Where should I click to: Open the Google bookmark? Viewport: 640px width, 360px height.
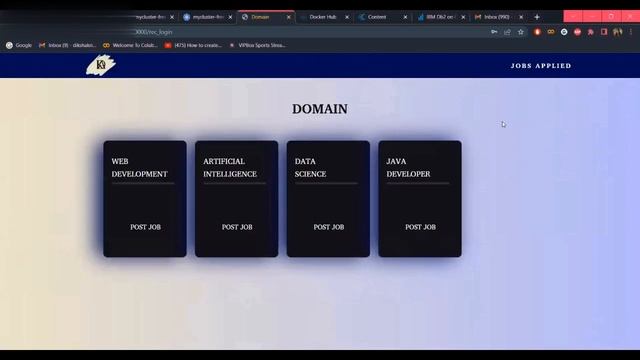coord(19,45)
